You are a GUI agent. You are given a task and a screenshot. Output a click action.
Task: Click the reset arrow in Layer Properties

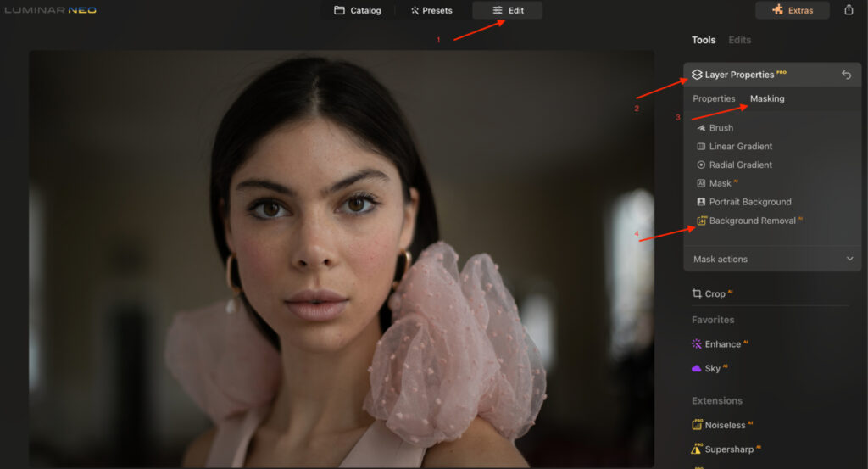coord(846,75)
